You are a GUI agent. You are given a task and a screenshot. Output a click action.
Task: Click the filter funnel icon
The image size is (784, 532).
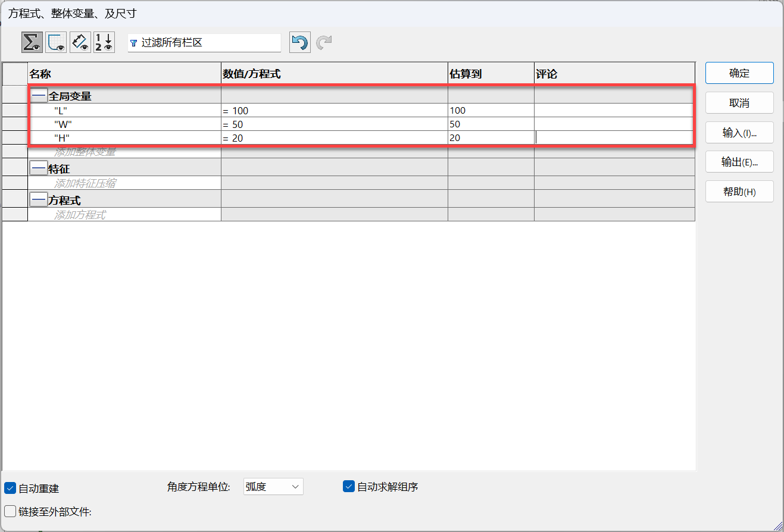(133, 43)
